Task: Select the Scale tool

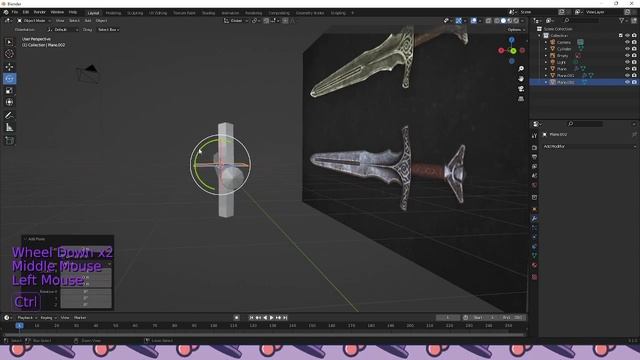Action: [9, 91]
